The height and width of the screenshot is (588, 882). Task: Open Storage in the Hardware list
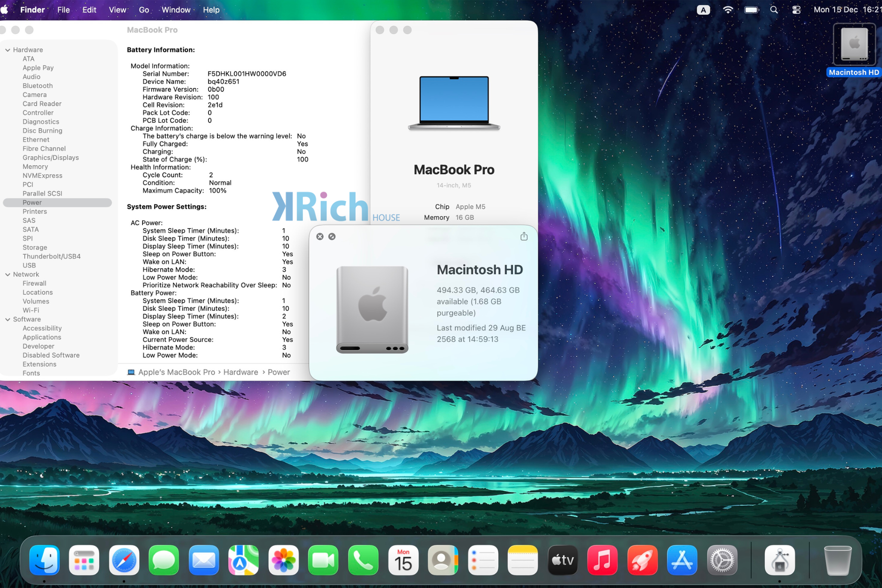click(x=35, y=248)
